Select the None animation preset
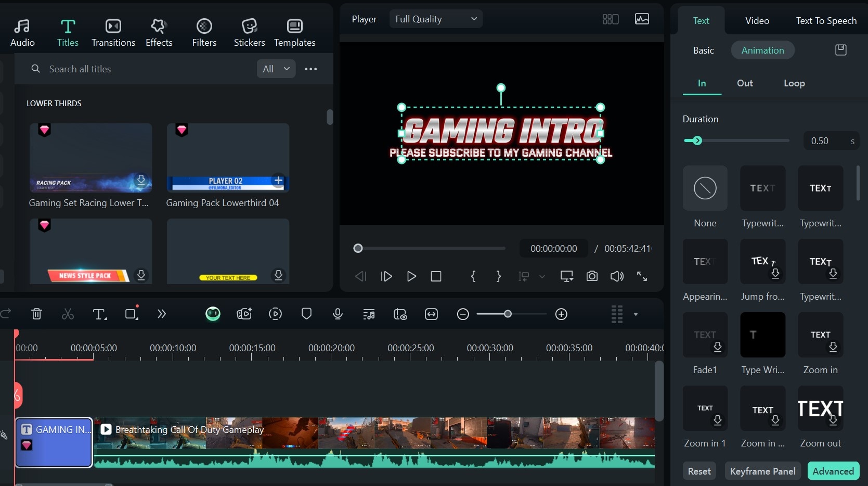This screenshot has height=486, width=868. coord(705,188)
